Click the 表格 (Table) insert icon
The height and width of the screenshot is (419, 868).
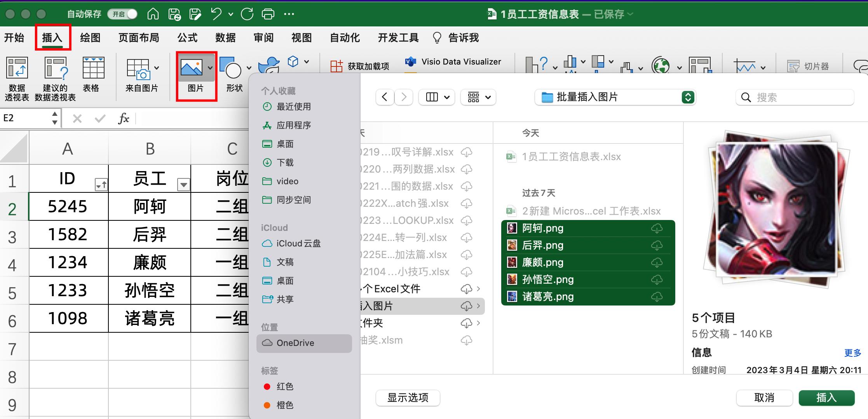point(92,76)
